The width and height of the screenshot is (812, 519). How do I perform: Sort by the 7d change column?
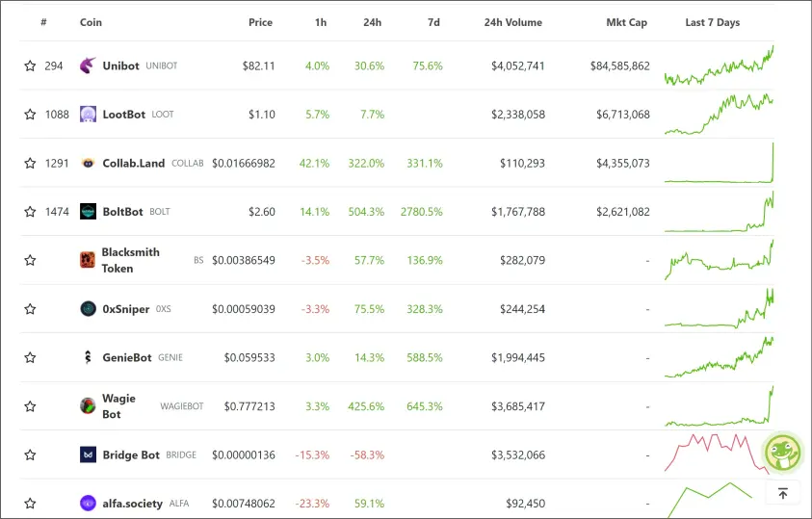coord(434,22)
